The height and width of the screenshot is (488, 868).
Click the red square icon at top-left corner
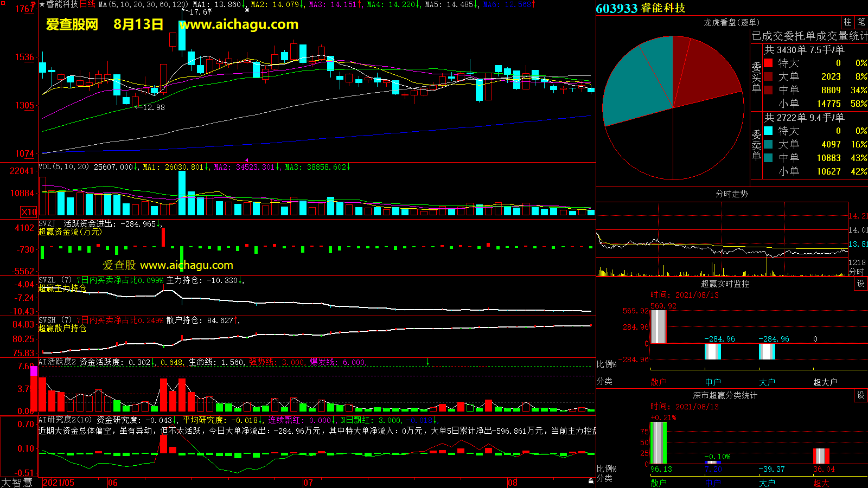(3, 3)
